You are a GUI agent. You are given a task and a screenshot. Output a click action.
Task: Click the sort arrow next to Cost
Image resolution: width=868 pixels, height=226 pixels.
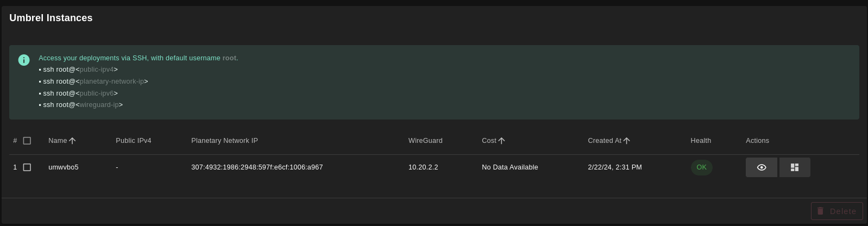point(501,141)
